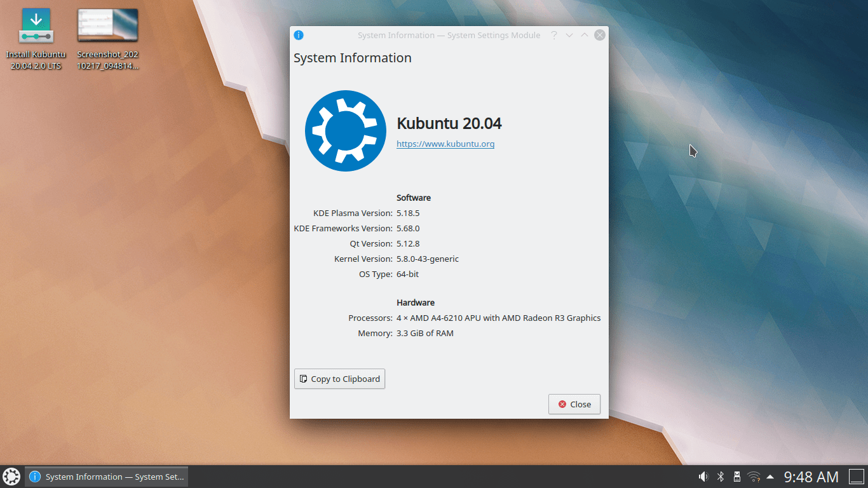The height and width of the screenshot is (488, 868).
Task: Click the KDE Frameworks Version value 5.68.0
Action: 408,228
